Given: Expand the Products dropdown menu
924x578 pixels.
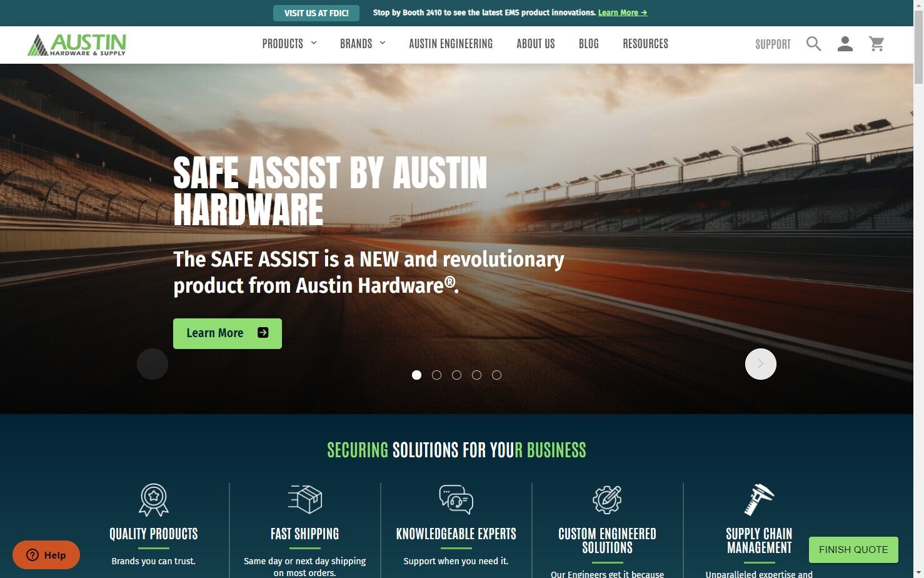Looking at the screenshot, I should (289, 44).
